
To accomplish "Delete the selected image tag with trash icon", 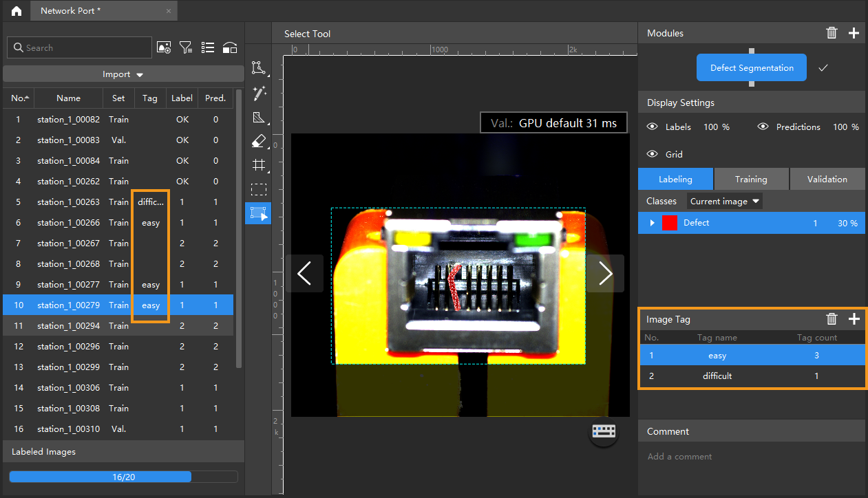I will tap(832, 319).
